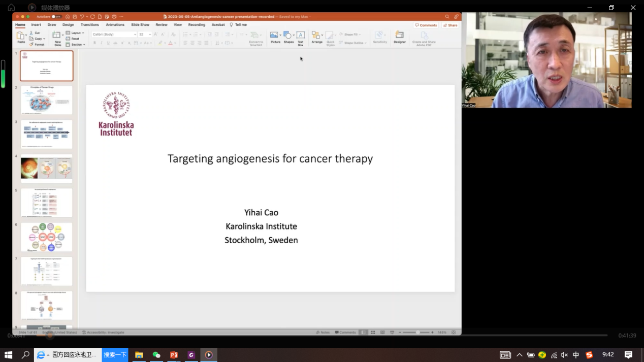Open the Transitions tab

89,25
